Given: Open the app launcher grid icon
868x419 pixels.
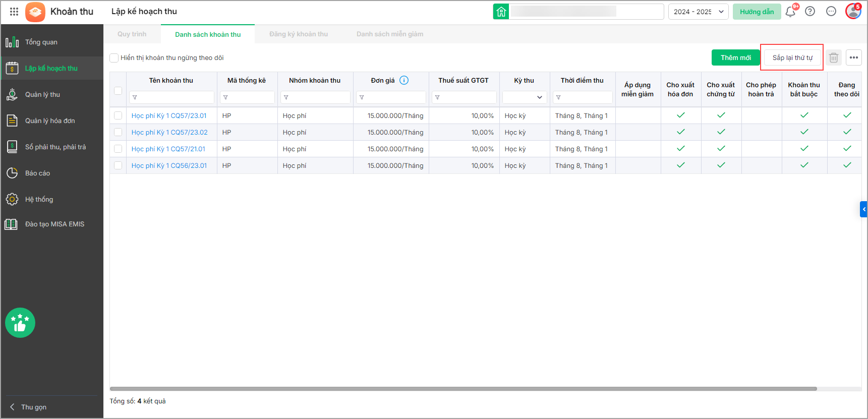Looking at the screenshot, I should (14, 12).
